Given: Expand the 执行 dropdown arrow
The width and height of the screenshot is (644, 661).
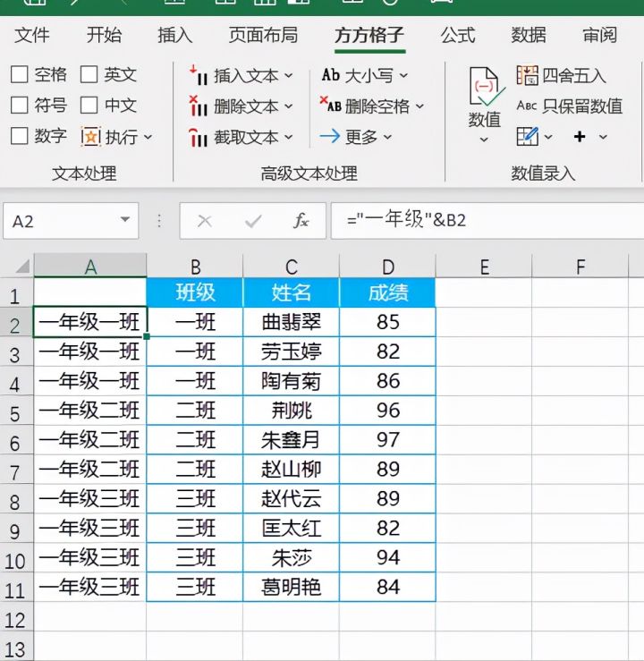Looking at the screenshot, I should pos(148,137).
